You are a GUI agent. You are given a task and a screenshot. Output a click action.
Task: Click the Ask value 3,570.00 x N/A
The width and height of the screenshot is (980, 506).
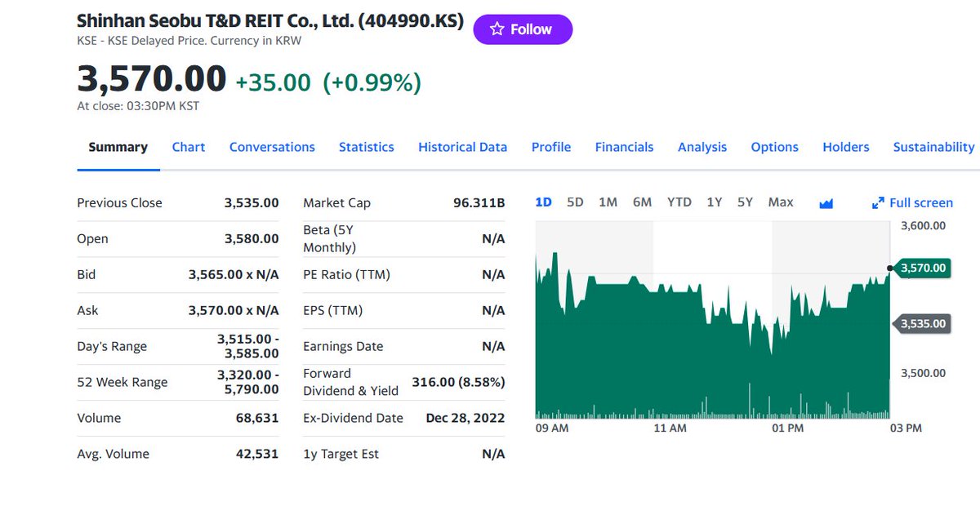pyautogui.click(x=234, y=311)
